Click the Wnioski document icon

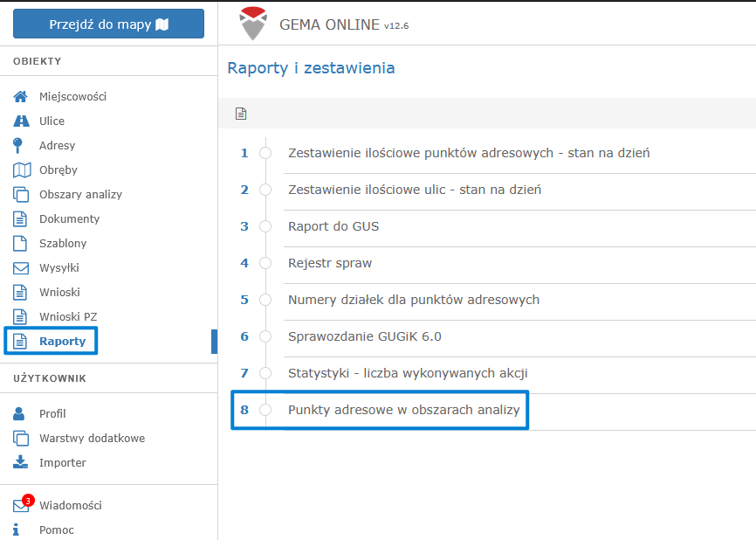point(20,293)
